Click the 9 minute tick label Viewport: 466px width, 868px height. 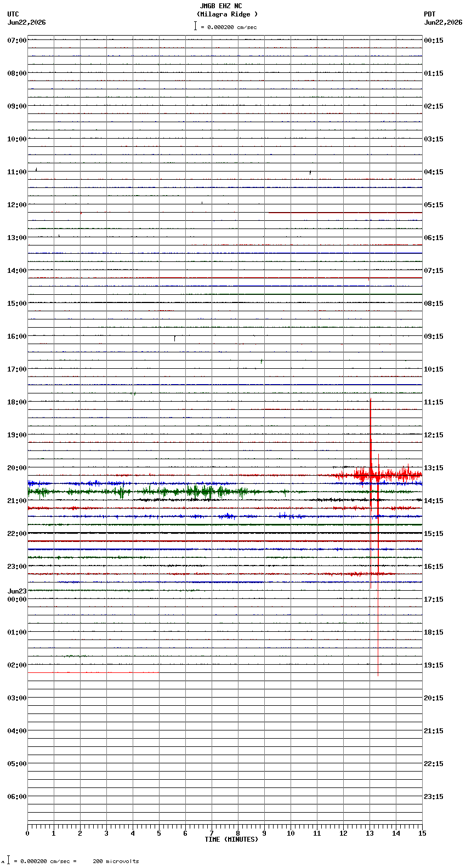pyautogui.click(x=264, y=833)
